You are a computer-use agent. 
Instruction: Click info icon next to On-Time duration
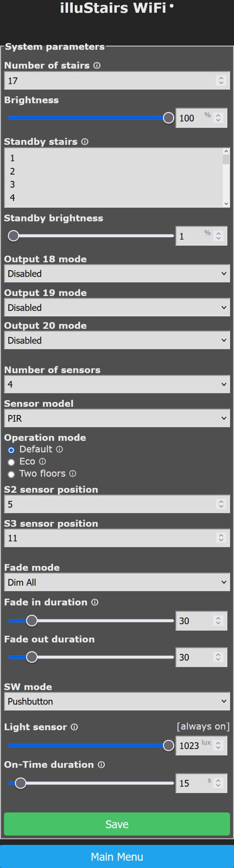click(x=101, y=765)
